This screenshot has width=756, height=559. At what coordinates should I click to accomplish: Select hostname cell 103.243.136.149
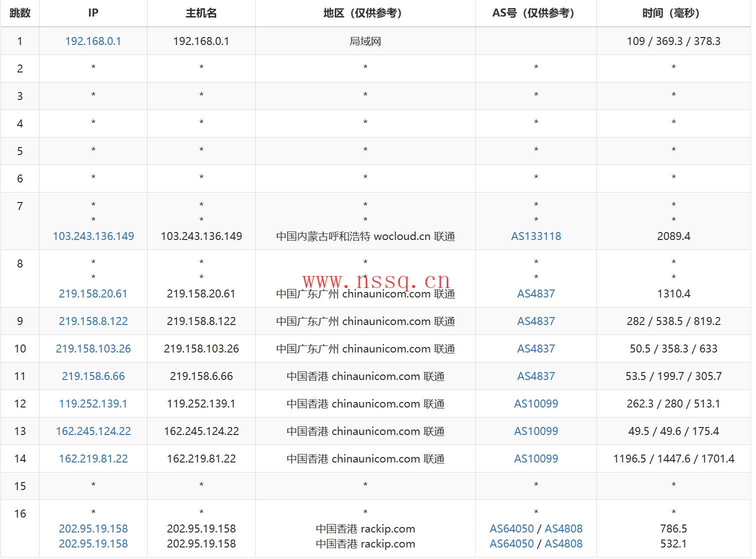[x=201, y=236]
